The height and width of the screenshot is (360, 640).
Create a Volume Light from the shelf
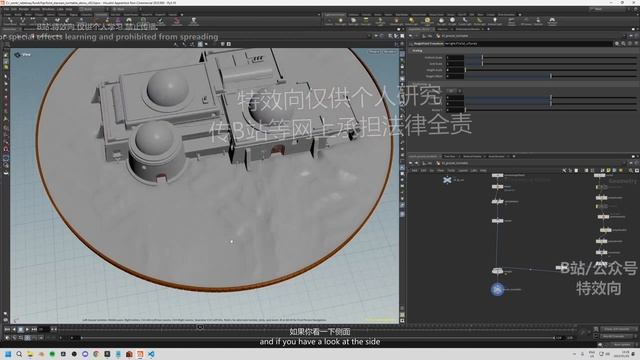click(396, 21)
